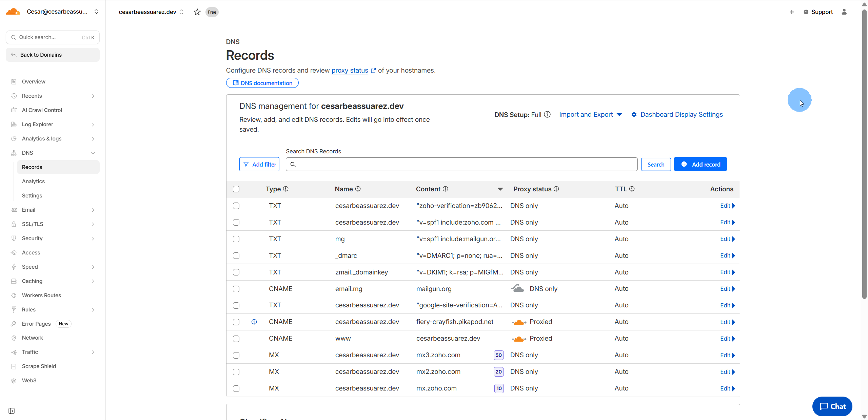Go to Workers Routes in sidebar
868x420 pixels.
pyautogui.click(x=41, y=295)
